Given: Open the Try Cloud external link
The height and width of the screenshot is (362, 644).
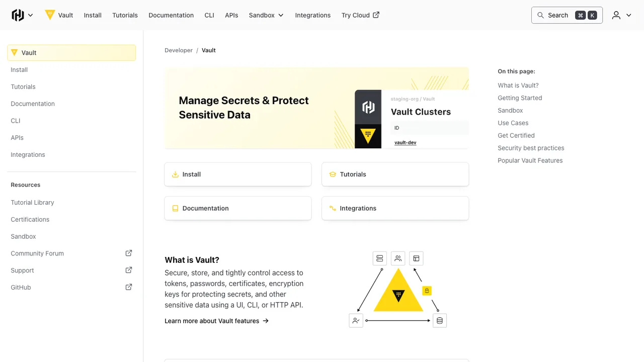Looking at the screenshot, I should pos(360,15).
